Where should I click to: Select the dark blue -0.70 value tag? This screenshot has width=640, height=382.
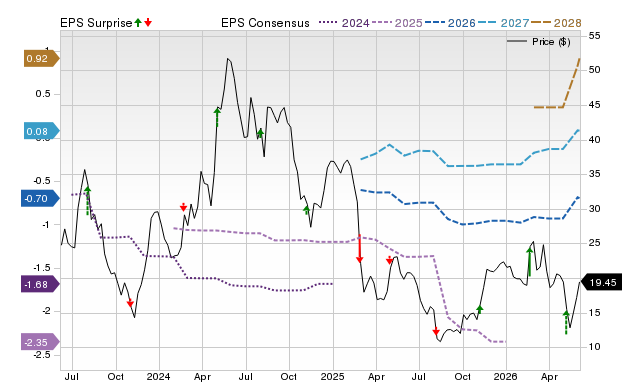[40, 199]
